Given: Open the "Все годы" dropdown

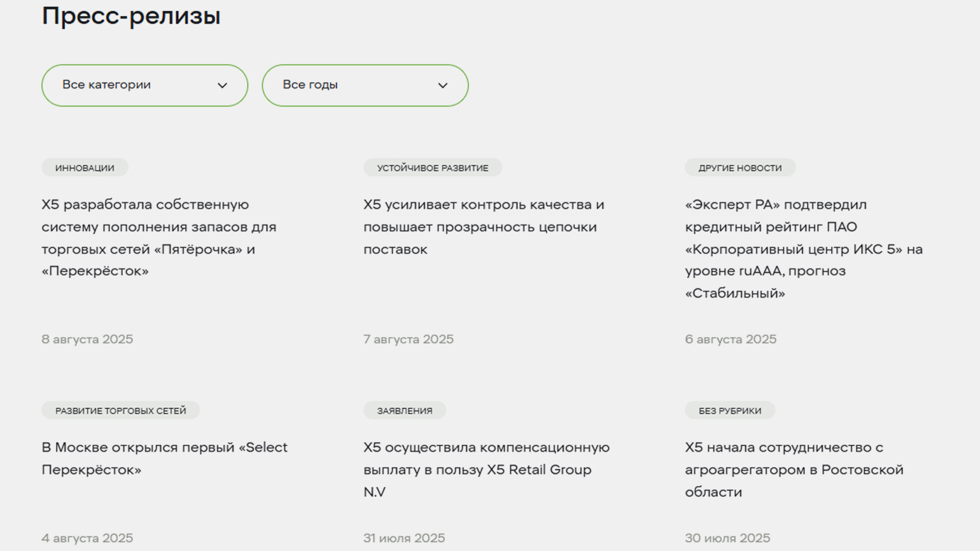Looking at the screenshot, I should 365,85.
